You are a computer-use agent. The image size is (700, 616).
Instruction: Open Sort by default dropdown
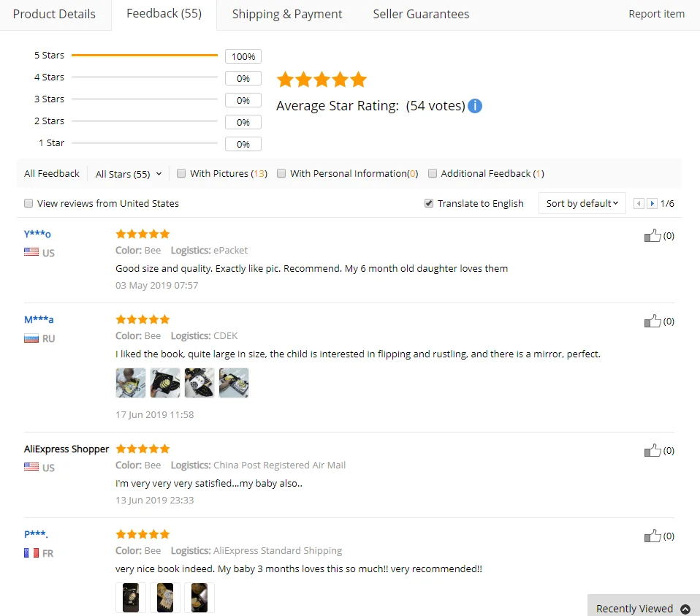(x=582, y=204)
